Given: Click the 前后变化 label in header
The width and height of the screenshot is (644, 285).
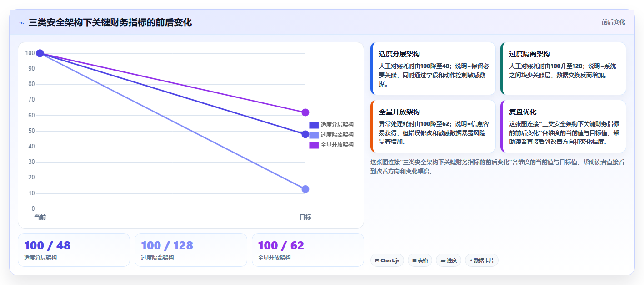Looking at the screenshot, I should (x=613, y=22).
